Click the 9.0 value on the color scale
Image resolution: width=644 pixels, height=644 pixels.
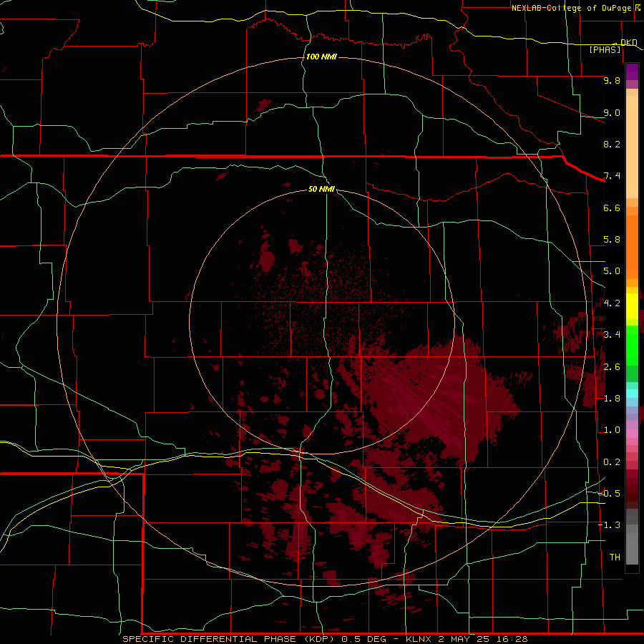click(612, 113)
